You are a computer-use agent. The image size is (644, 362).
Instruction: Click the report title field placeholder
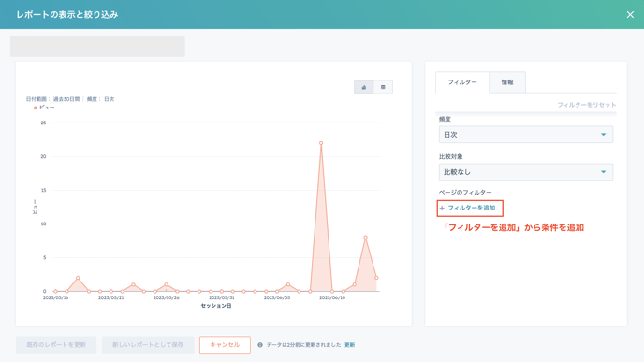pos(97,47)
